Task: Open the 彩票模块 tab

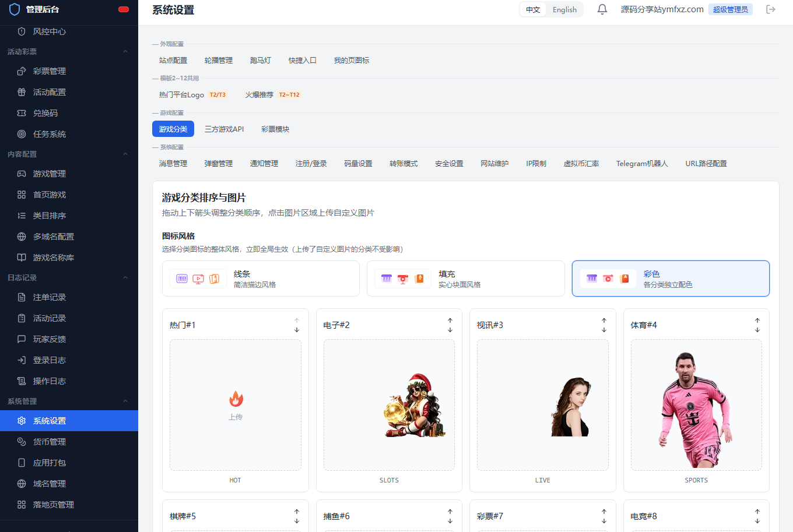Action: (x=275, y=129)
